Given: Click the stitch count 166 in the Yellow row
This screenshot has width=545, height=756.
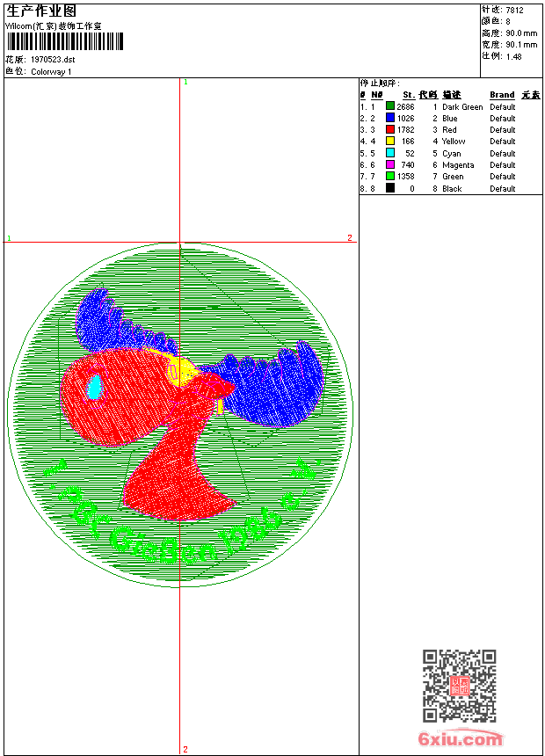Looking at the screenshot, I should pos(408,142).
